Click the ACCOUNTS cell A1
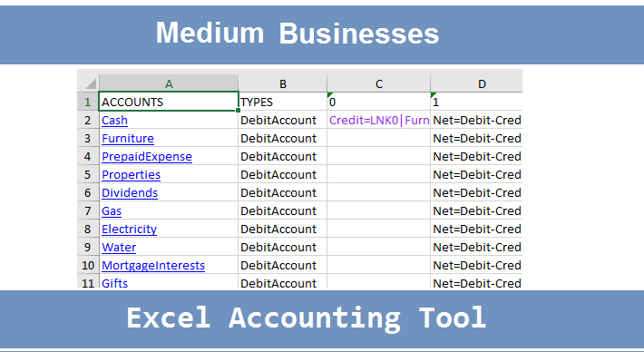This screenshot has height=352, width=644. coord(169,102)
